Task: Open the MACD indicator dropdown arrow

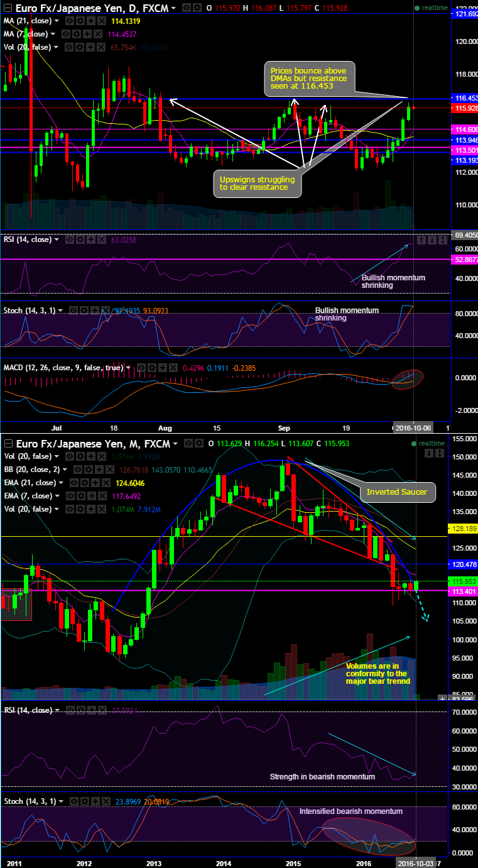Action: point(129,368)
